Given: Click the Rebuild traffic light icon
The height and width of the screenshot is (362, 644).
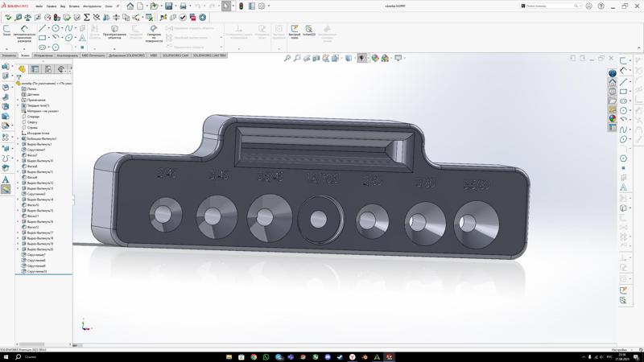Looking at the screenshot, I should coord(241,6).
